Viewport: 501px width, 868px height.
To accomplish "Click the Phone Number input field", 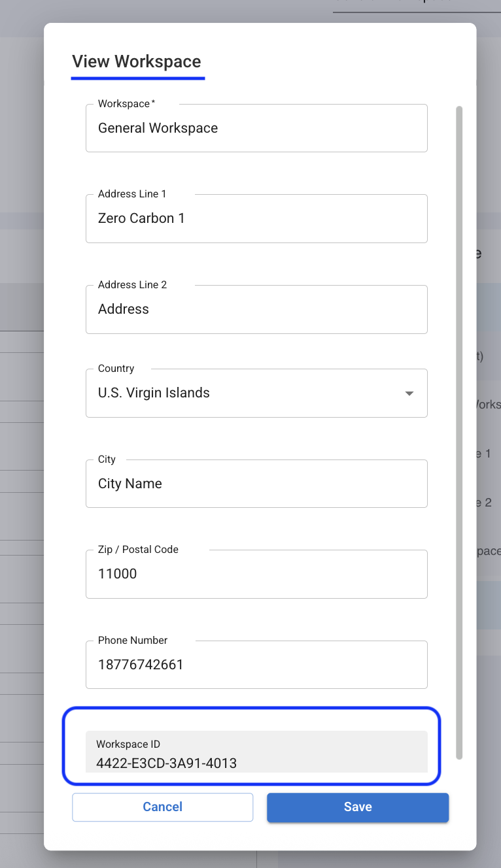I will (x=256, y=665).
